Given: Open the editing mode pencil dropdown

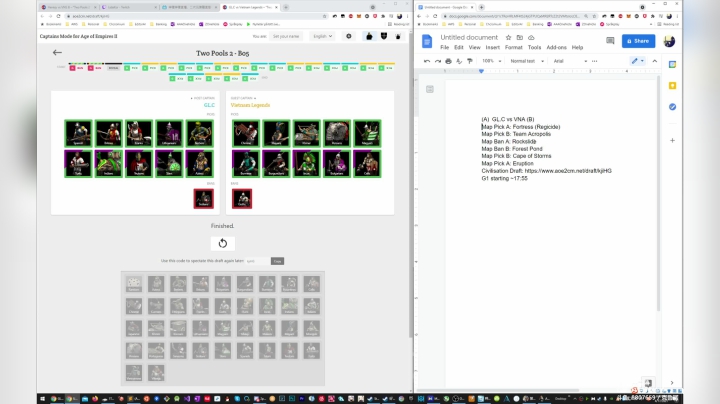Looking at the screenshot, I should click(637, 61).
